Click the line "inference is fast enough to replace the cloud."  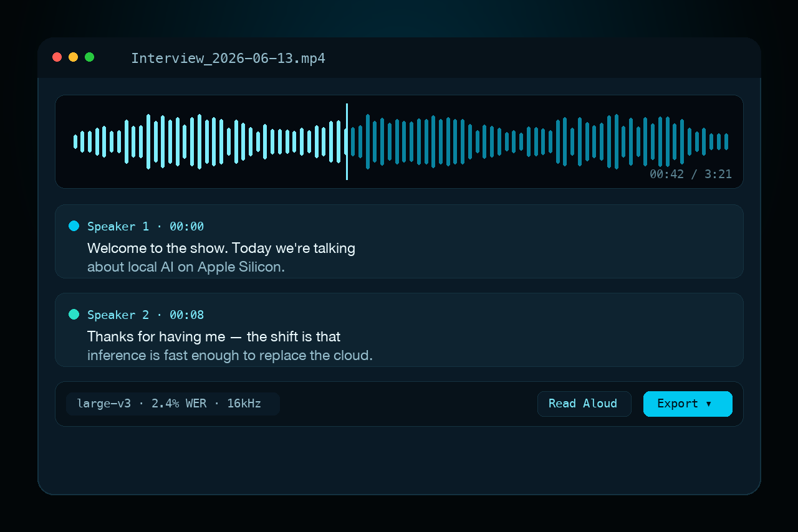tap(230, 356)
